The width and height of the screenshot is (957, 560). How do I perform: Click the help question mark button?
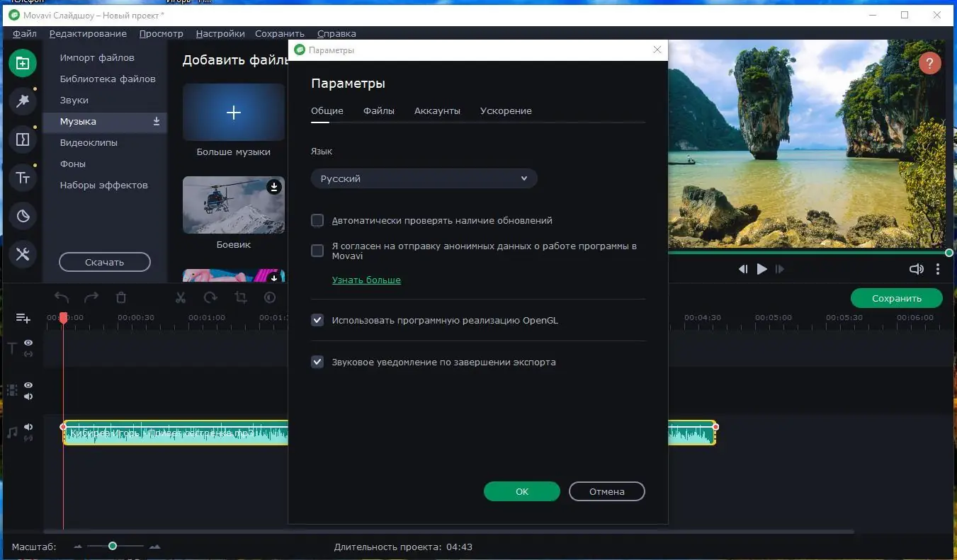point(929,64)
